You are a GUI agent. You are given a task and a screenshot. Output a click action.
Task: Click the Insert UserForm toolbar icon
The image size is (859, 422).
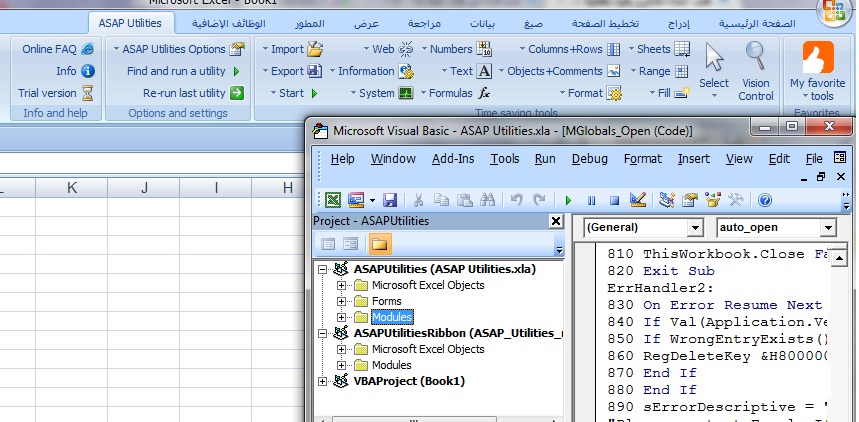click(x=356, y=200)
